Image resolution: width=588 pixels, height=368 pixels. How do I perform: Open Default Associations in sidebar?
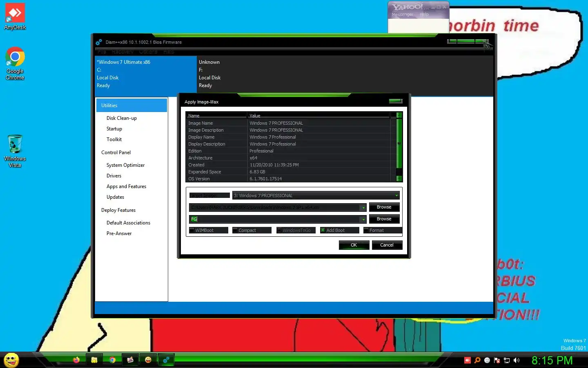128,223
